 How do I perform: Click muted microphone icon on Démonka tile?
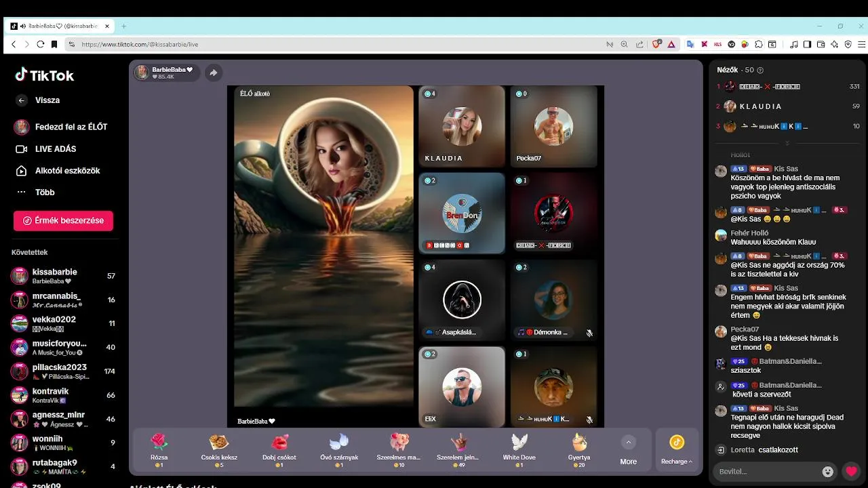(589, 333)
